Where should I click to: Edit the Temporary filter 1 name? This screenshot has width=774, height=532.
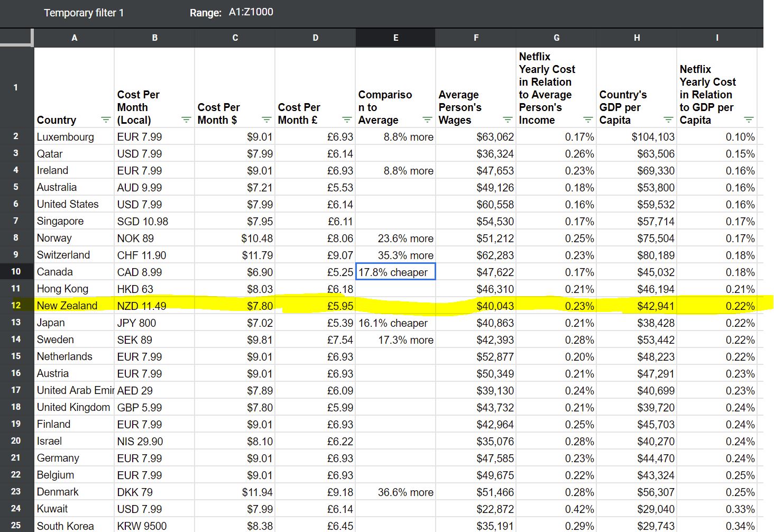(x=84, y=13)
